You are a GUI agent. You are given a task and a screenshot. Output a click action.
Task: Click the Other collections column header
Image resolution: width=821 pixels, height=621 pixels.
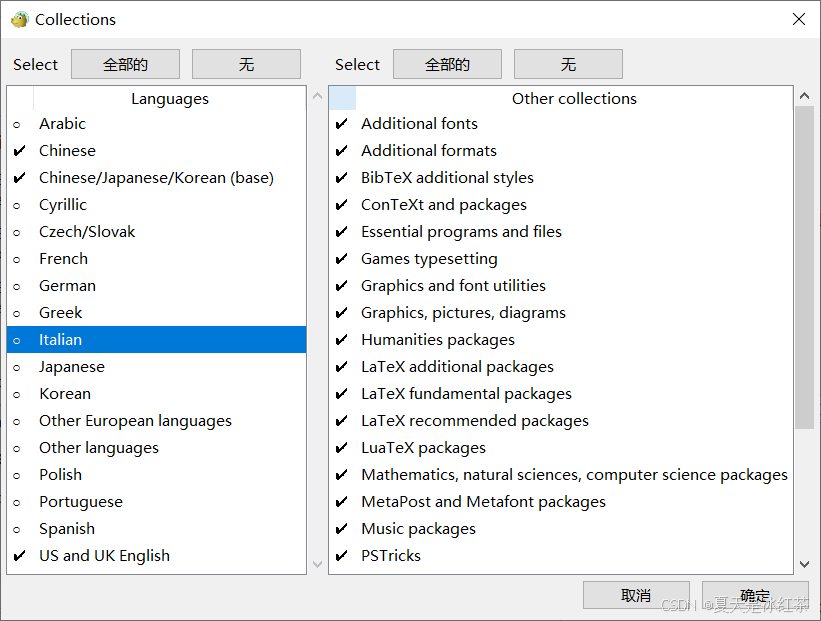(574, 98)
